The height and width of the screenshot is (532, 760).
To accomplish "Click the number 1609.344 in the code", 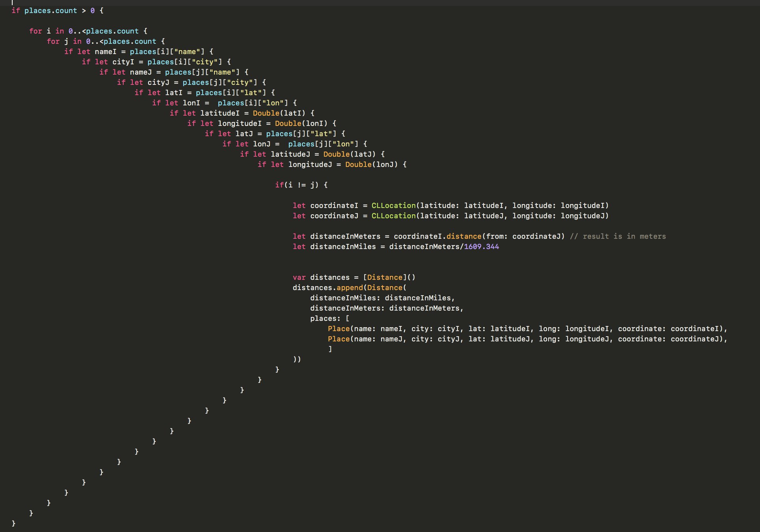I will click(481, 247).
